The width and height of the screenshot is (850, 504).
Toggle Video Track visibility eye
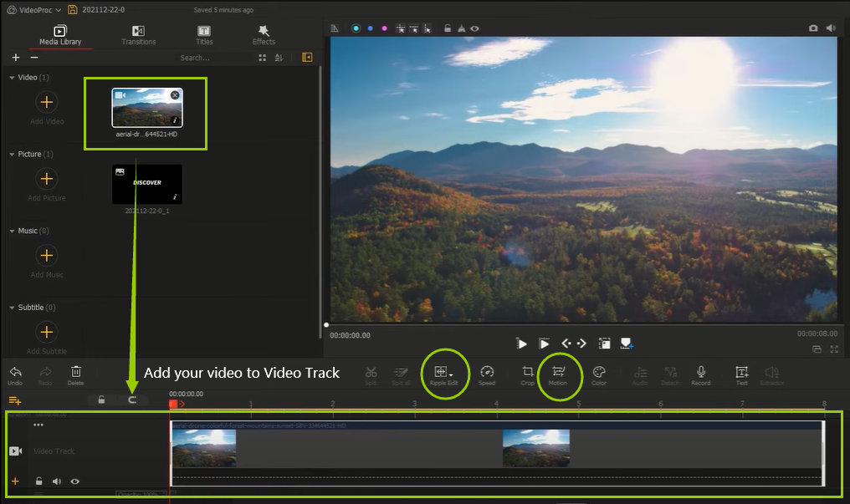coord(75,481)
